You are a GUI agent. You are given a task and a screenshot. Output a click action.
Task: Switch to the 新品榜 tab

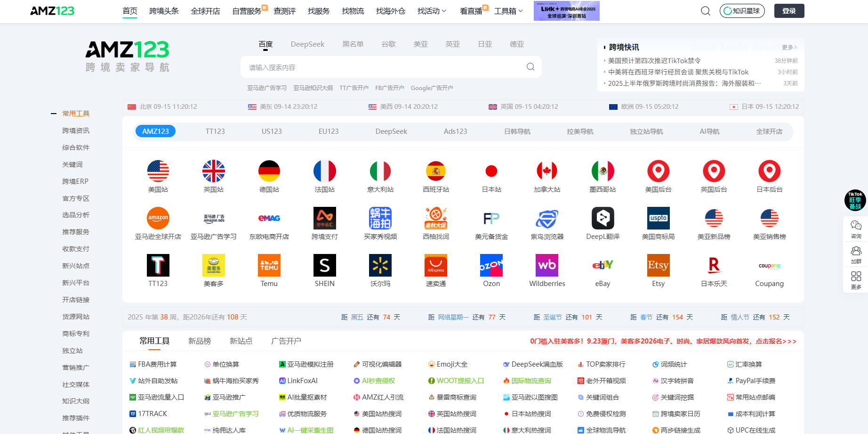tap(200, 341)
